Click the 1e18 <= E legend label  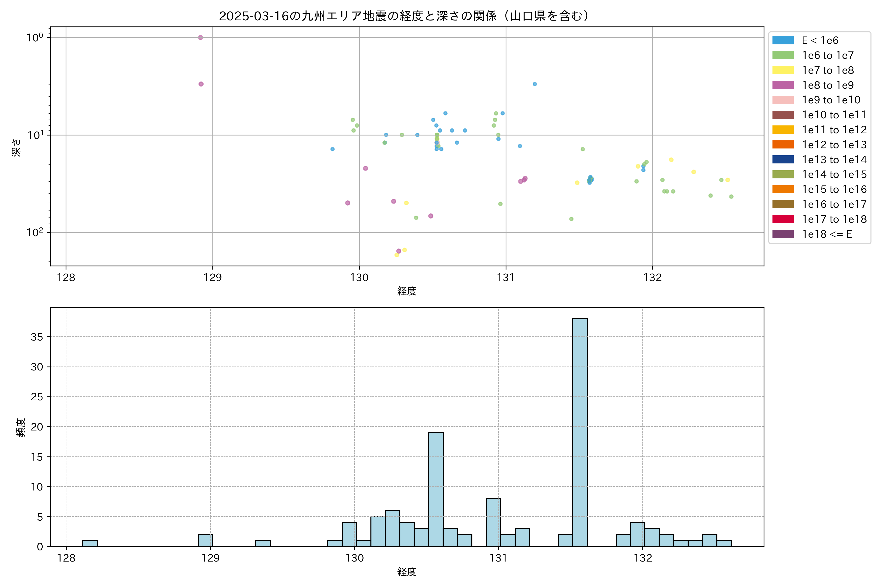(x=827, y=234)
